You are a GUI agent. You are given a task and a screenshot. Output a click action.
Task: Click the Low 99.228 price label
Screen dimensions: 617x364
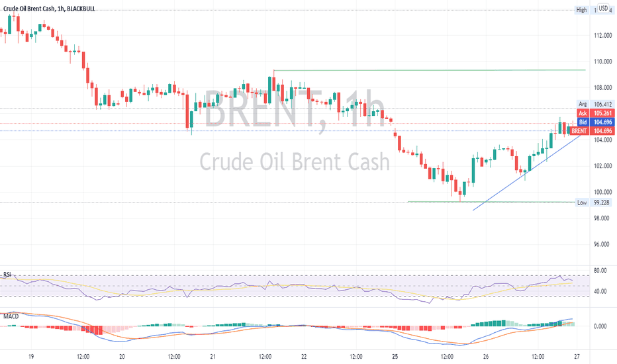pyautogui.click(x=593, y=203)
